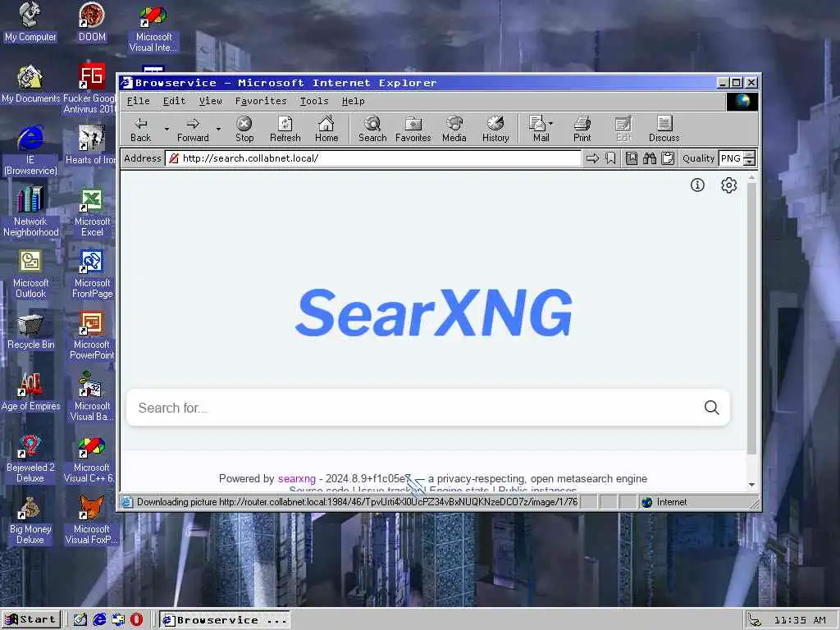The height and width of the screenshot is (630, 840).
Task: Select the Microsoft Excel desktop shortcut
Action: 92,212
